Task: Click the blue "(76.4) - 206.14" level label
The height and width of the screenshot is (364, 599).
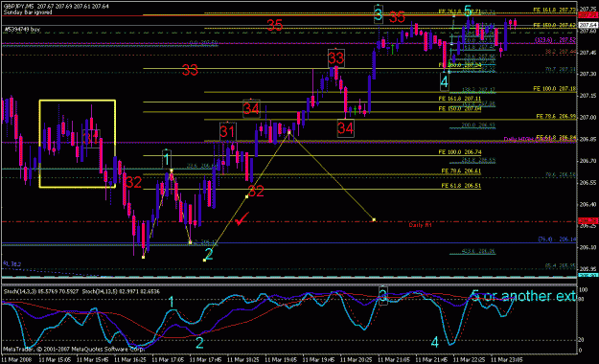Action: click(557, 239)
